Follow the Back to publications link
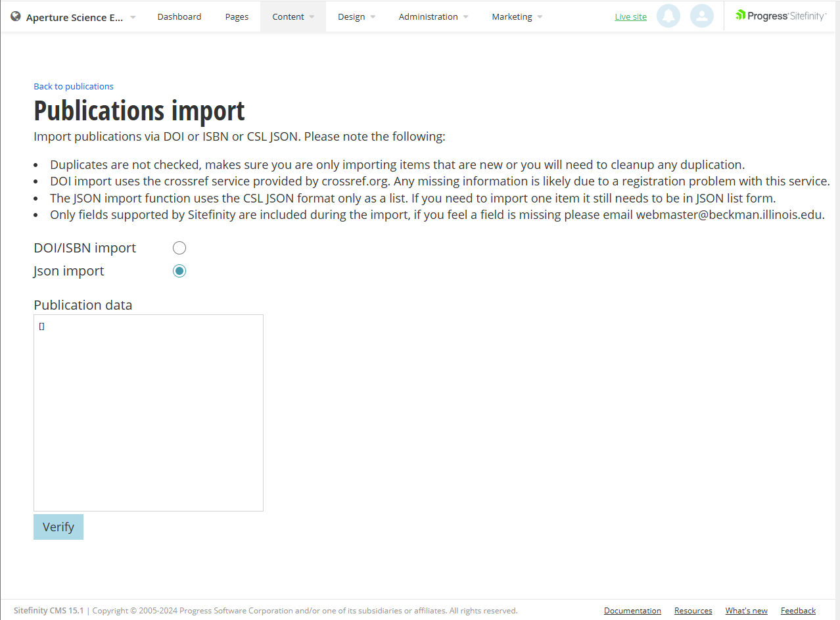840x620 pixels. 73,86
